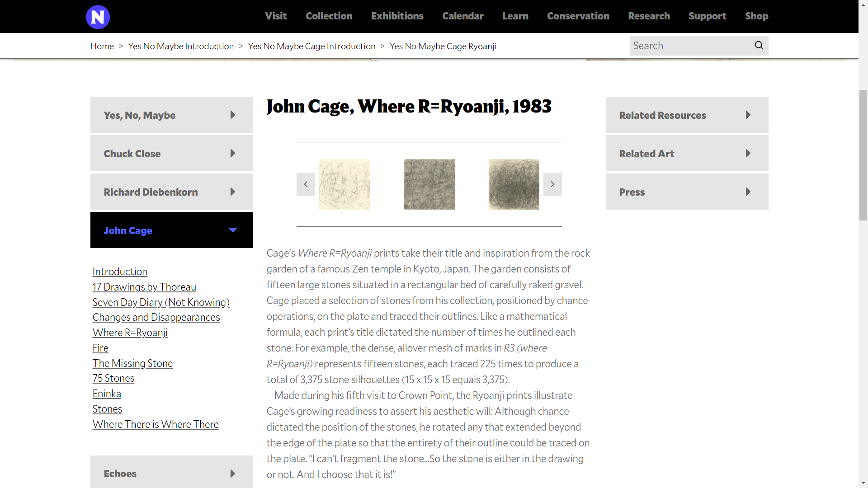The image size is (868, 488).
Task: Open the Shop menu
Action: [x=756, y=16]
